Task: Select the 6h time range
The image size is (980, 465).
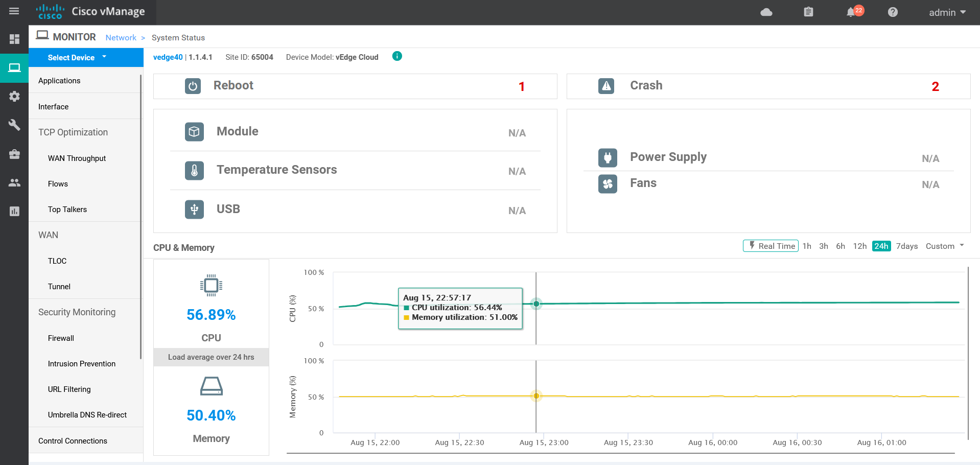Action: click(841, 246)
